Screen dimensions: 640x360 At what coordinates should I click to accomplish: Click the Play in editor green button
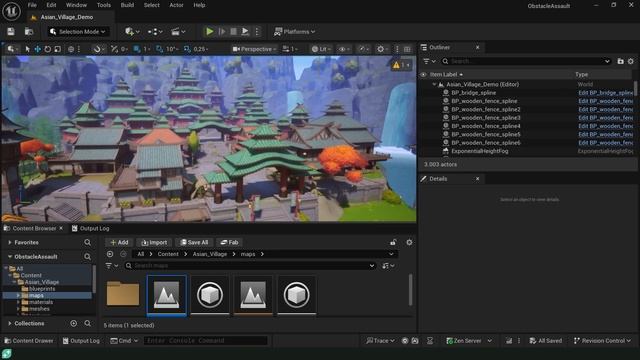(x=209, y=31)
